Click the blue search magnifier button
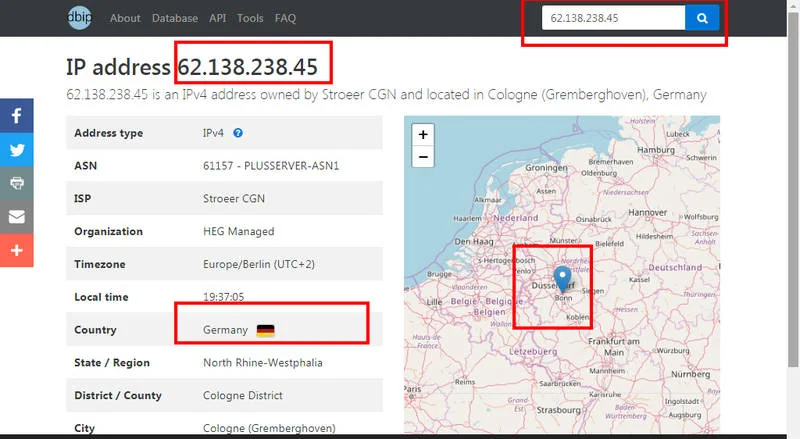The width and height of the screenshot is (800, 439). [702, 18]
